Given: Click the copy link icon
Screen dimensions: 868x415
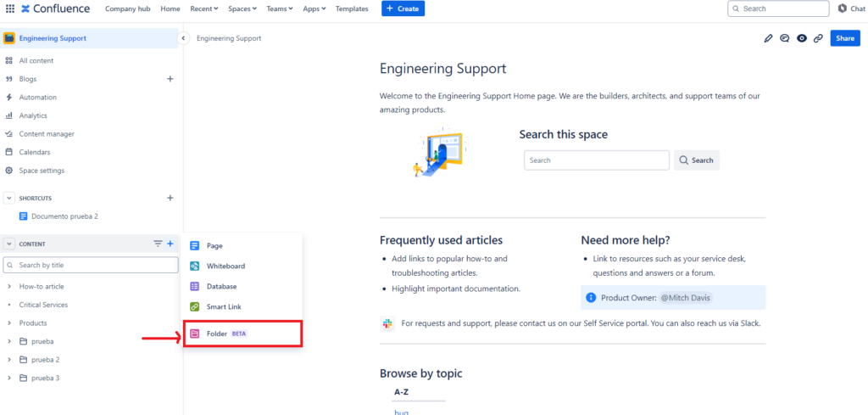Looking at the screenshot, I should (818, 38).
